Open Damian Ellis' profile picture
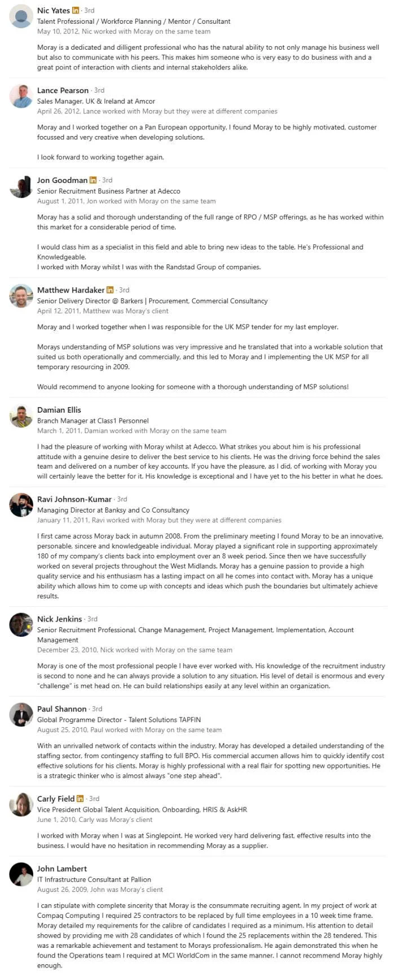 coord(21,416)
